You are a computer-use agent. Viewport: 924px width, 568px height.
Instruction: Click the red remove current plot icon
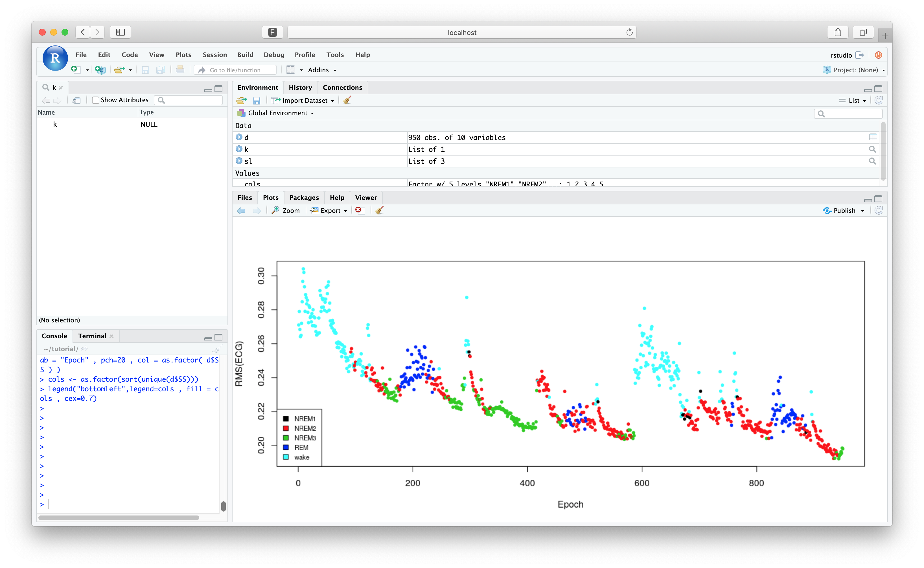(358, 210)
